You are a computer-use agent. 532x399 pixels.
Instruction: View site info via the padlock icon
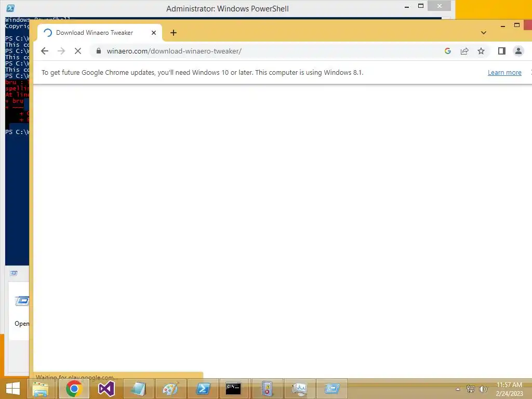pos(98,51)
